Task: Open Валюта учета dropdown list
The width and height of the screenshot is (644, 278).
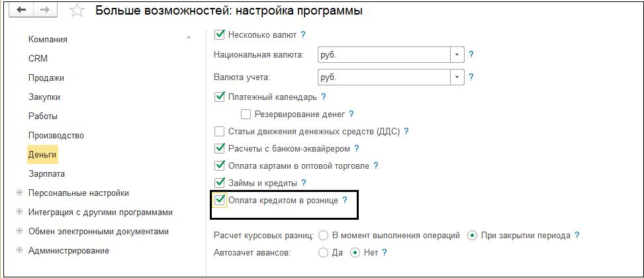Action: (x=457, y=77)
